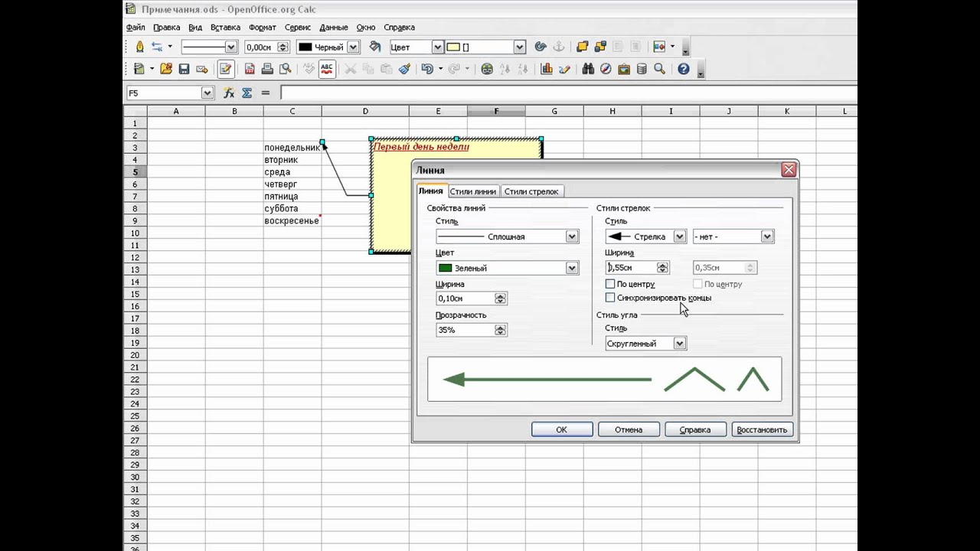This screenshot has height=551, width=980.
Task: Click the column F header
Action: click(x=496, y=111)
